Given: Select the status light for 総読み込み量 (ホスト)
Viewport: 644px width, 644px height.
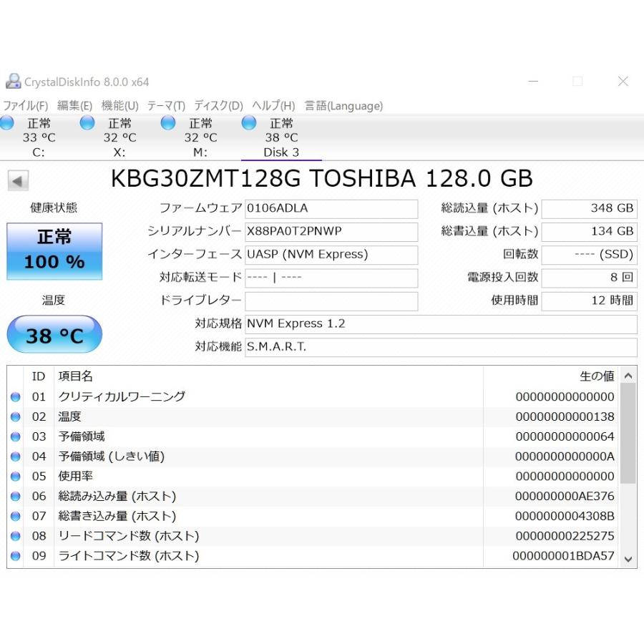Looking at the screenshot, I should (x=15, y=496).
